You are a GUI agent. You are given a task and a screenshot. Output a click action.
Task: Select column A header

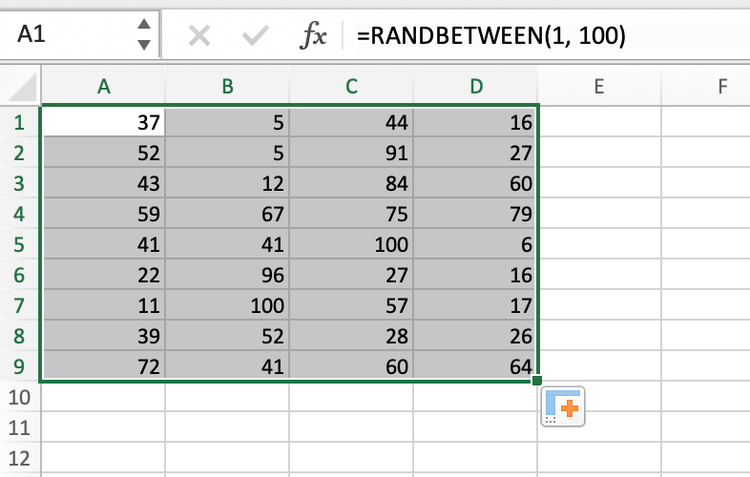pos(103,87)
